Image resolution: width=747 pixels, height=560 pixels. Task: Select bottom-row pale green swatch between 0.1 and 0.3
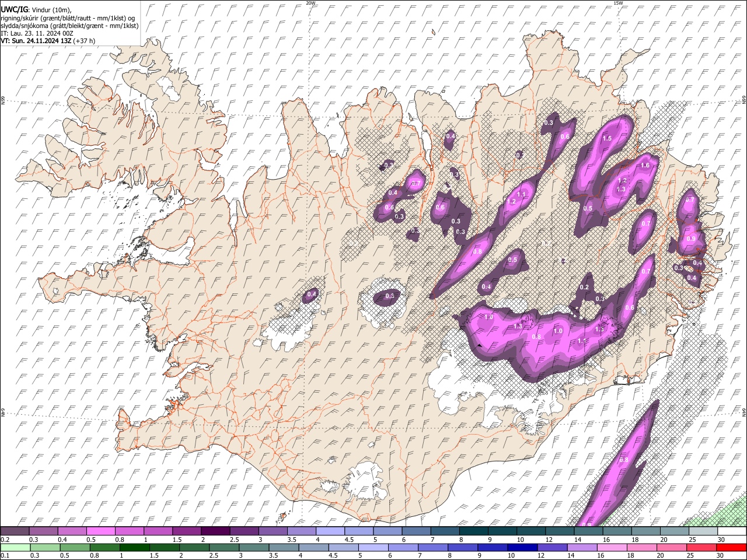[15, 547]
